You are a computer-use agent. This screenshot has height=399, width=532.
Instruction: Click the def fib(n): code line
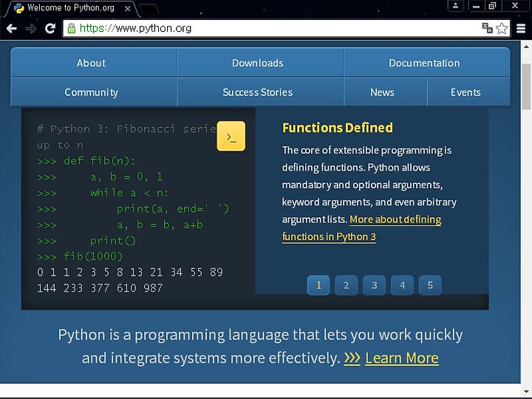86,160
